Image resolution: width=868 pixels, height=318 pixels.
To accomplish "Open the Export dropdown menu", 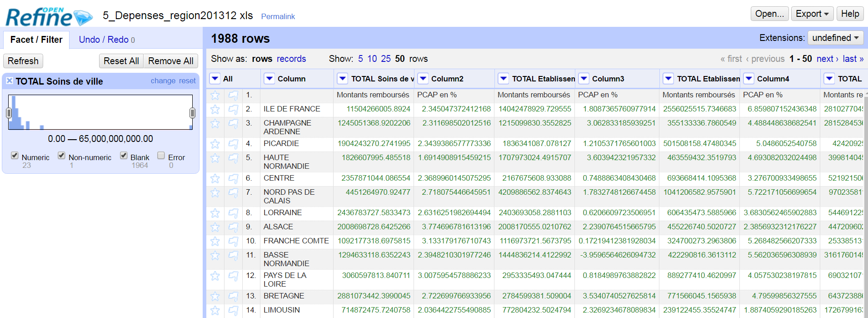I will click(812, 14).
